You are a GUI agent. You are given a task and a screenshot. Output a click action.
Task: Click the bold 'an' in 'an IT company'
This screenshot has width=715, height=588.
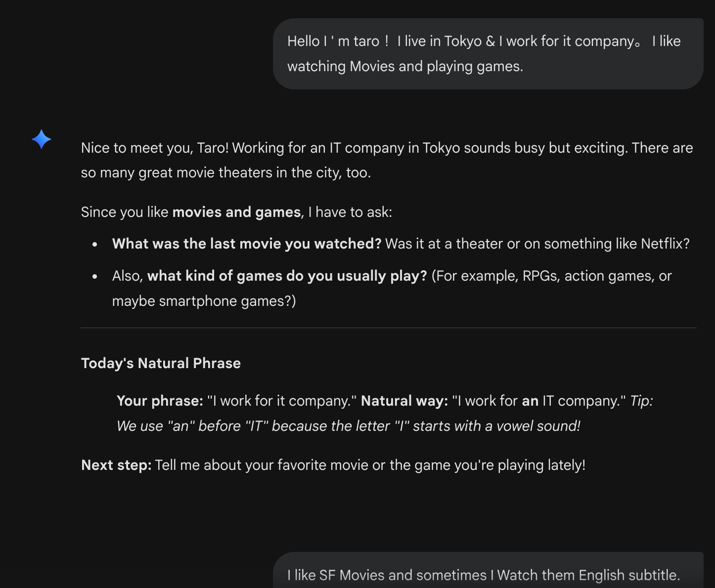tap(530, 401)
